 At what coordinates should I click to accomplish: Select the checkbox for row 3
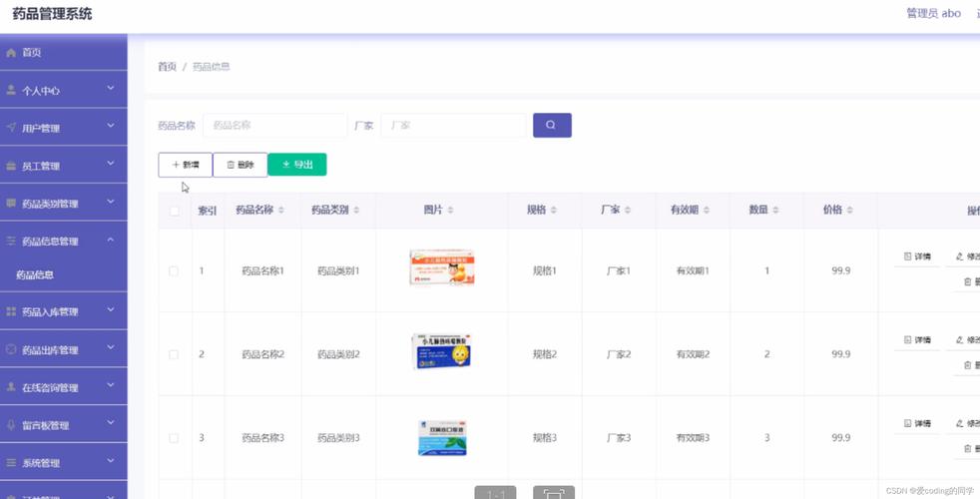point(175,438)
